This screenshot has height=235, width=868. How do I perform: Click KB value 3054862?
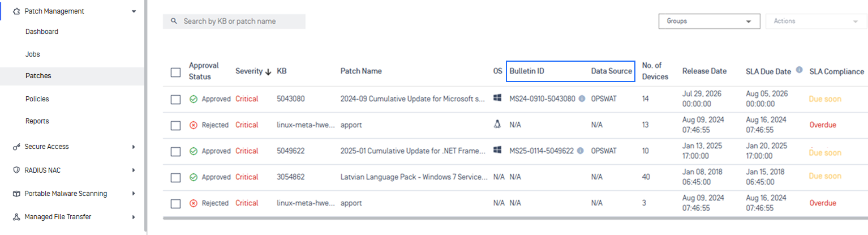[291, 177]
